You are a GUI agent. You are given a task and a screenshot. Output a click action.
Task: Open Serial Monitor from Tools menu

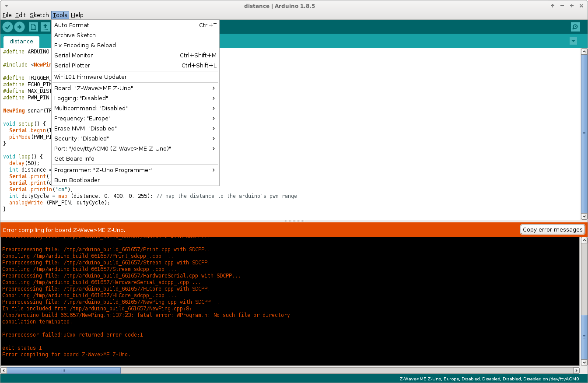point(135,56)
